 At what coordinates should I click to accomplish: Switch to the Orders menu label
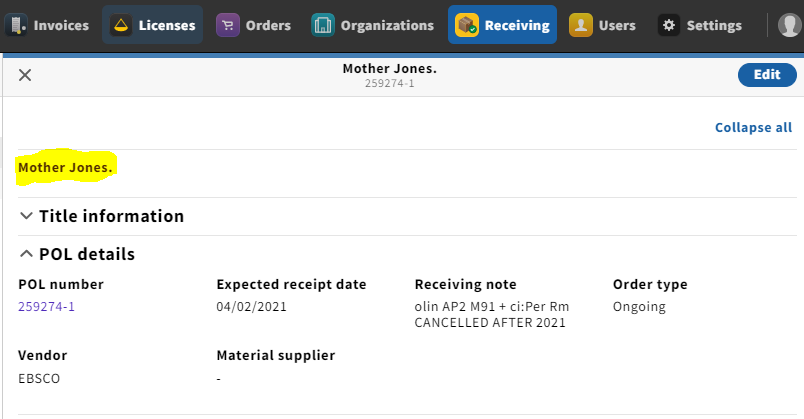268,25
